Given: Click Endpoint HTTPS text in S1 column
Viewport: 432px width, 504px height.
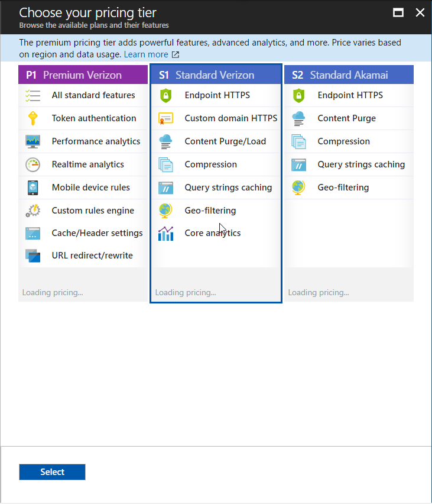Looking at the screenshot, I should coord(217,95).
